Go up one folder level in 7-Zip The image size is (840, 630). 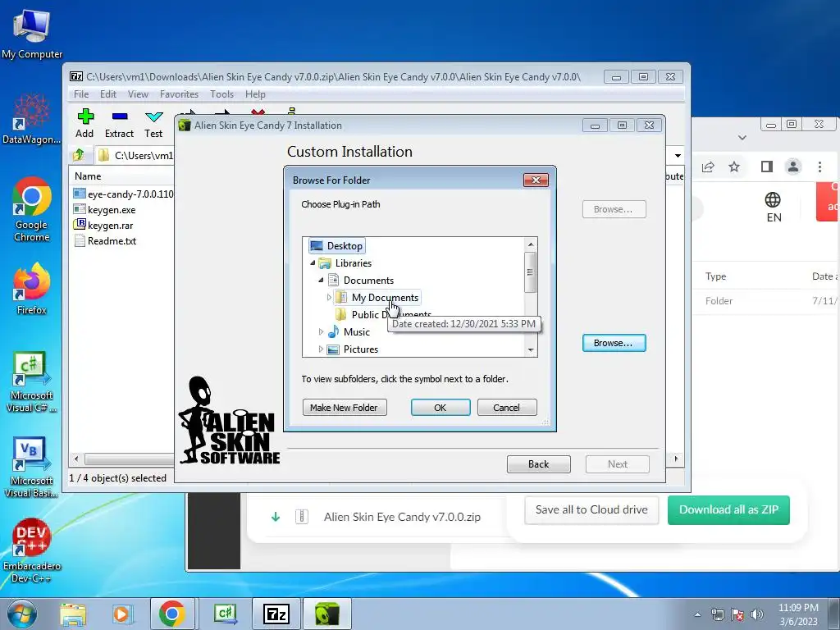[79, 155]
